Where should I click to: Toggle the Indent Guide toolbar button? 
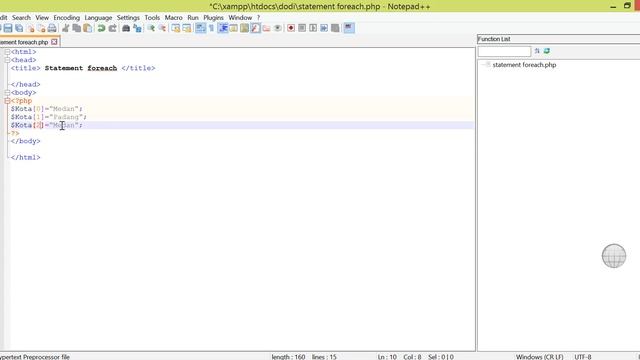223,28
